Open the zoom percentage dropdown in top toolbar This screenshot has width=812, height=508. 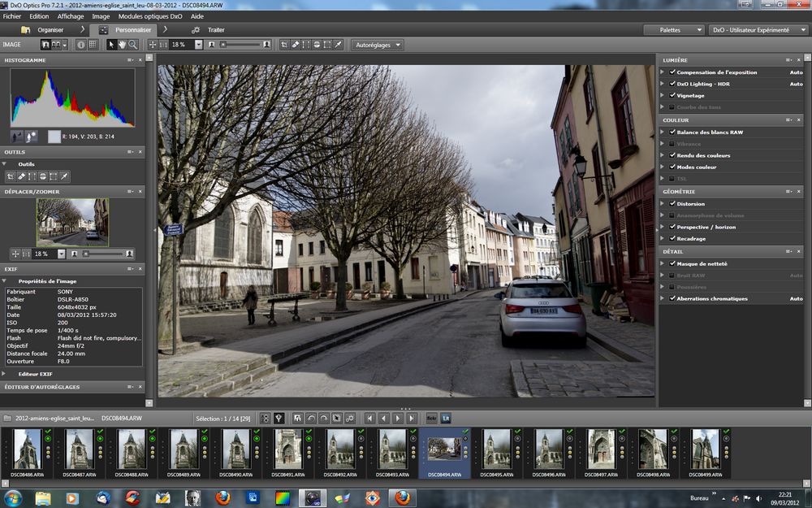coord(198,45)
